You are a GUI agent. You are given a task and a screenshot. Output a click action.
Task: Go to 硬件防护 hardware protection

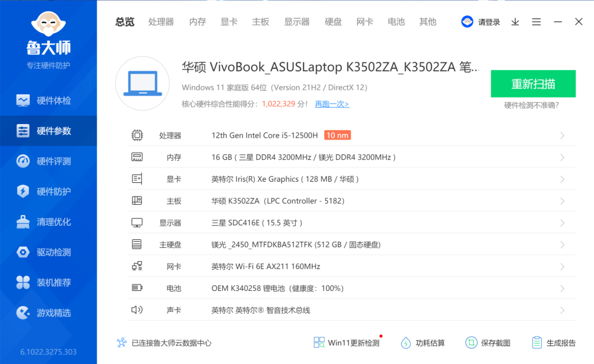(x=48, y=191)
